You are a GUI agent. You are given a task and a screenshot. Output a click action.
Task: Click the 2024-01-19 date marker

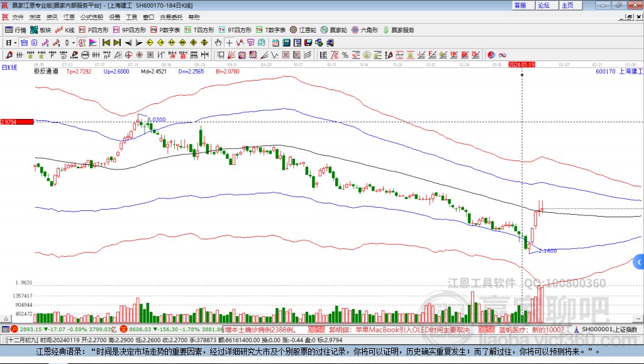click(x=521, y=65)
